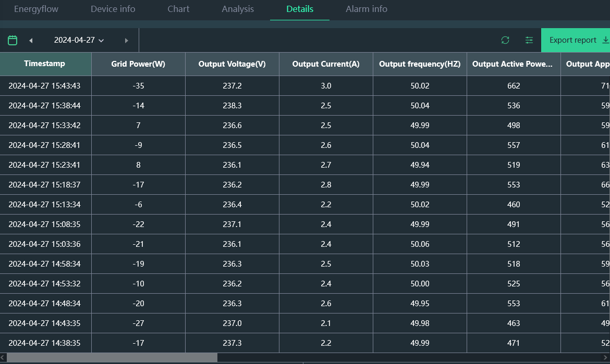Click the Timestamp column header
The height and width of the screenshot is (364, 610).
(45, 64)
